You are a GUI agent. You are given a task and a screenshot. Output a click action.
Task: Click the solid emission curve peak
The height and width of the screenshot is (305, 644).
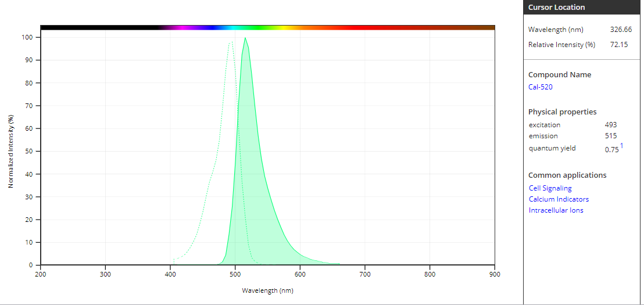(245, 39)
